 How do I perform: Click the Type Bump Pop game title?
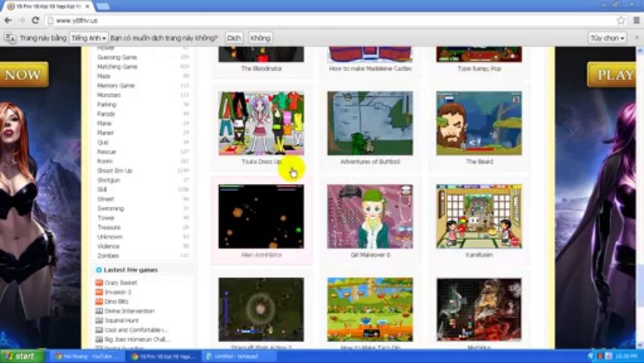(479, 69)
